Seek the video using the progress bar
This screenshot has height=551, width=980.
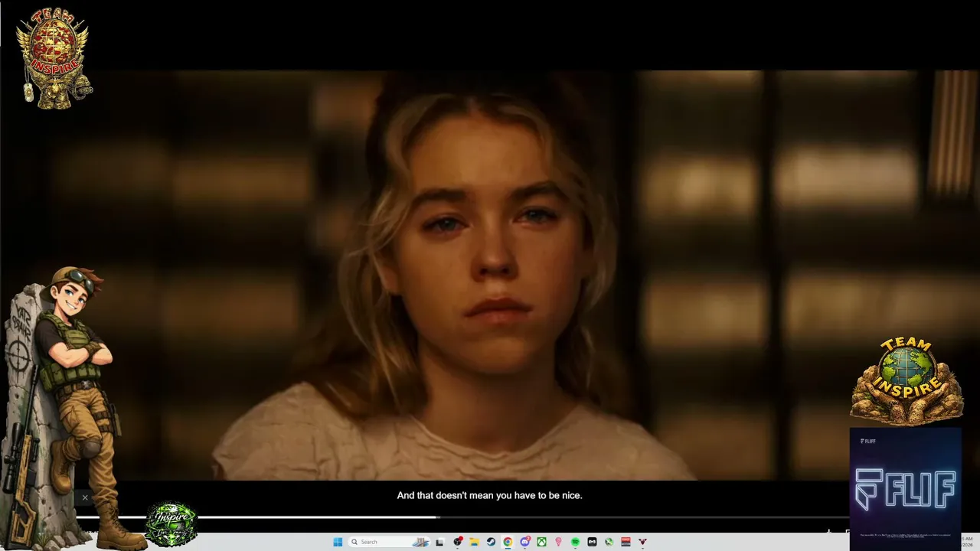point(462,517)
